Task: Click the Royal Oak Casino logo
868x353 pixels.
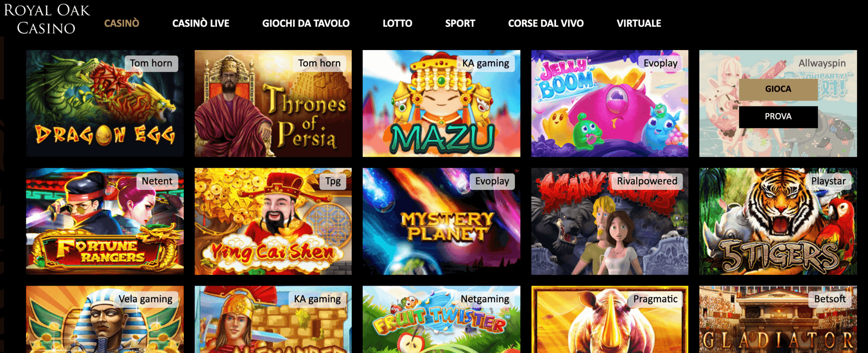Action: tap(47, 19)
